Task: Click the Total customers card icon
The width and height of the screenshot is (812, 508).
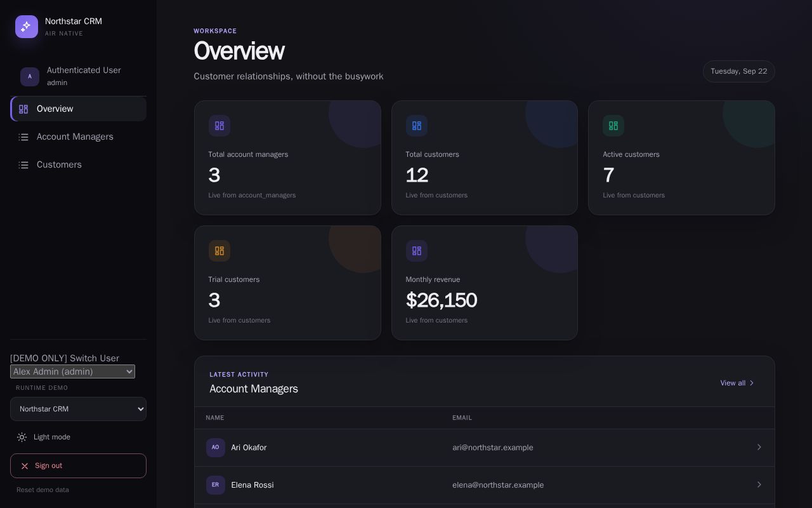Action: (x=417, y=126)
